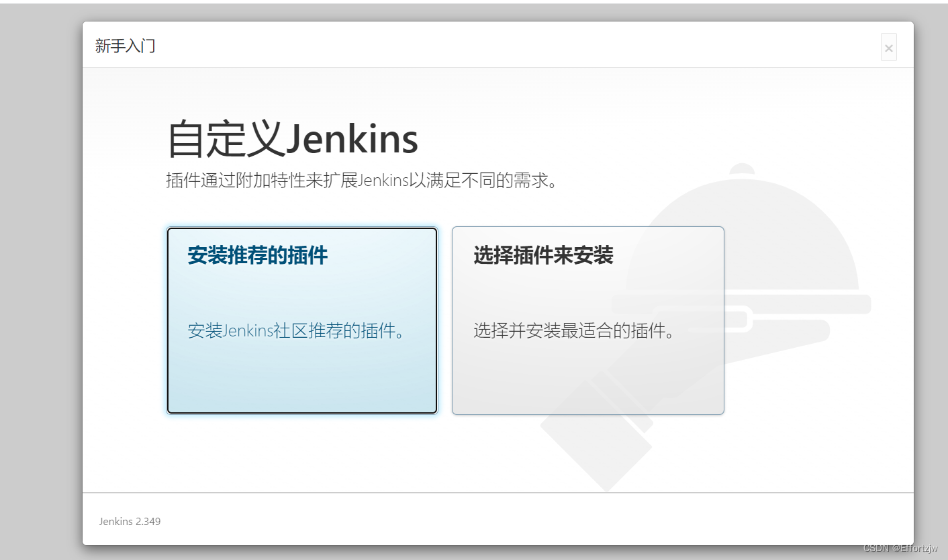948x560 pixels.
Task: Choose the 选择插件来安装 option card
Action: [588, 320]
